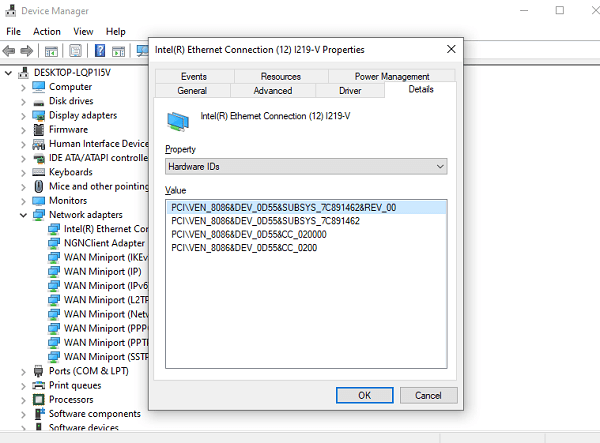Click the OK button
The height and width of the screenshot is (443, 600).
coord(365,395)
